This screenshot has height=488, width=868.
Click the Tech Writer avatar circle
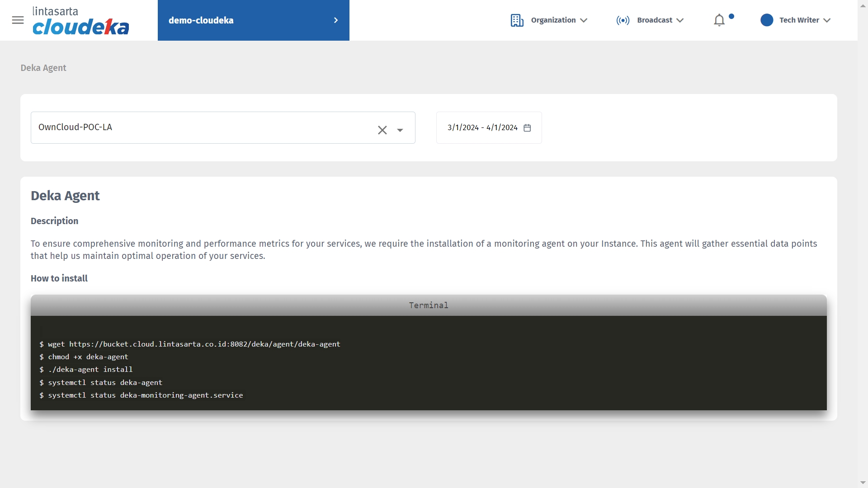[767, 20]
